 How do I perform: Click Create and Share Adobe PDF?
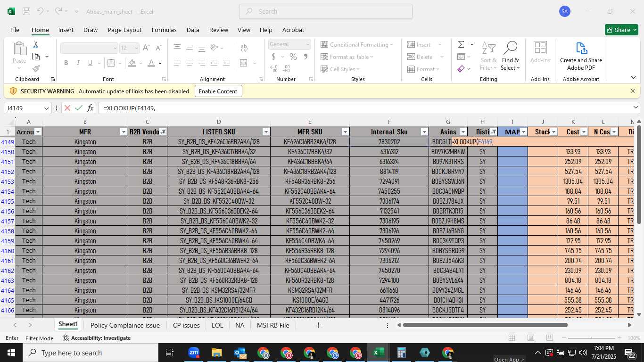point(581,56)
